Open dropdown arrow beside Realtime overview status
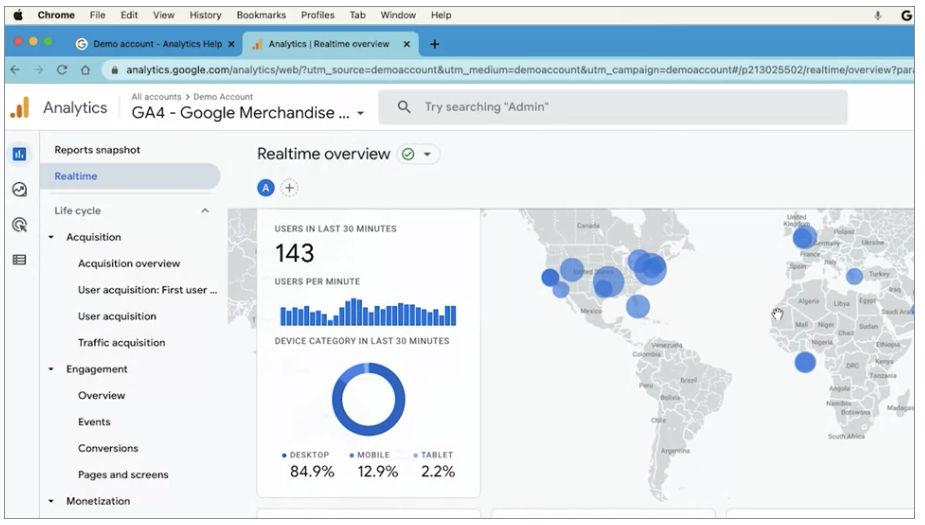925x525 pixels. coord(427,154)
